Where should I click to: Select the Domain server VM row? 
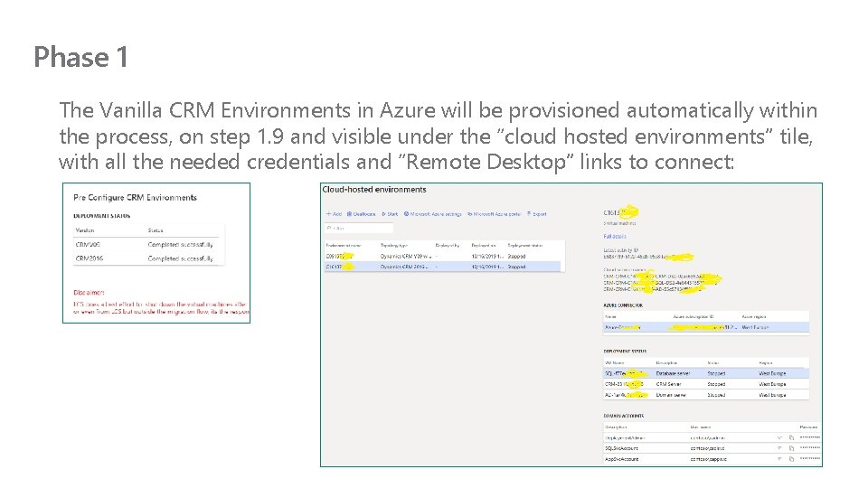[706, 395]
